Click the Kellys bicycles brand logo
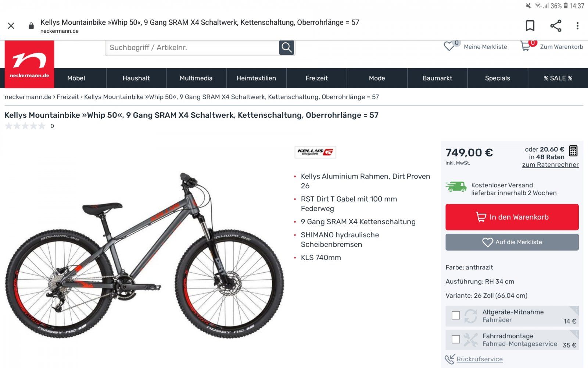The image size is (588, 368). [315, 152]
